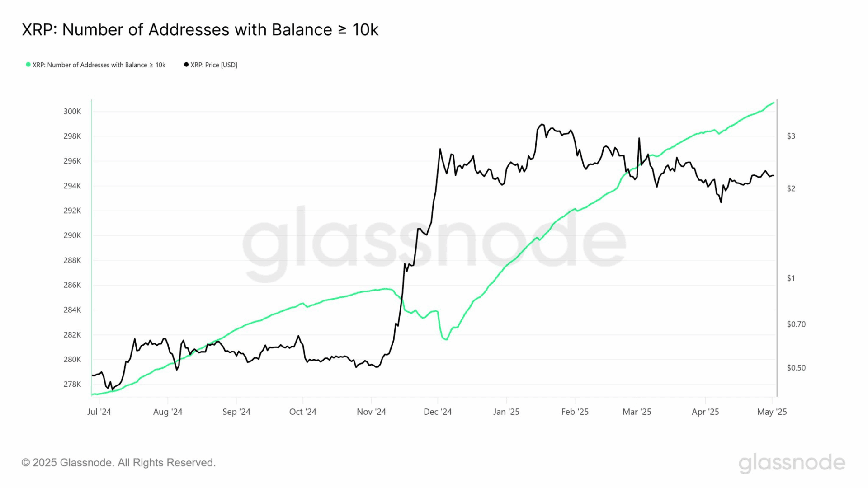Screen dimensions: 868x488
Task: Click the $3 price axis label
Action: click(791, 136)
